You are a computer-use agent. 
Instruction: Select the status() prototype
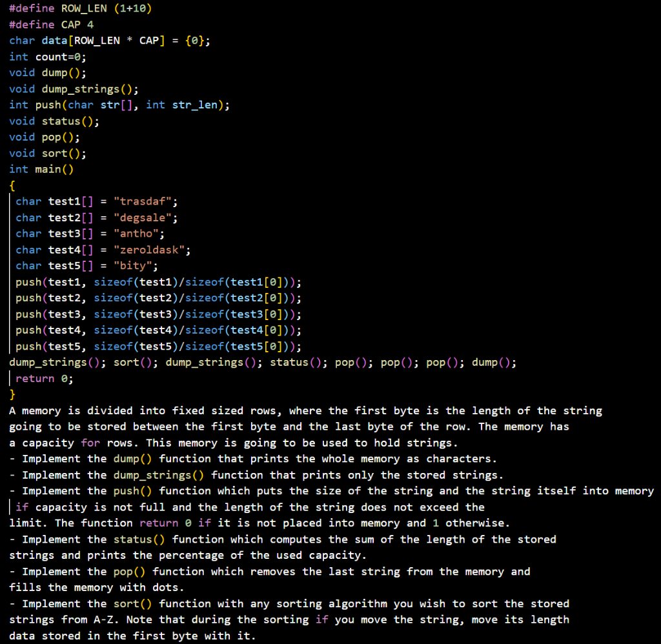[x=55, y=121]
